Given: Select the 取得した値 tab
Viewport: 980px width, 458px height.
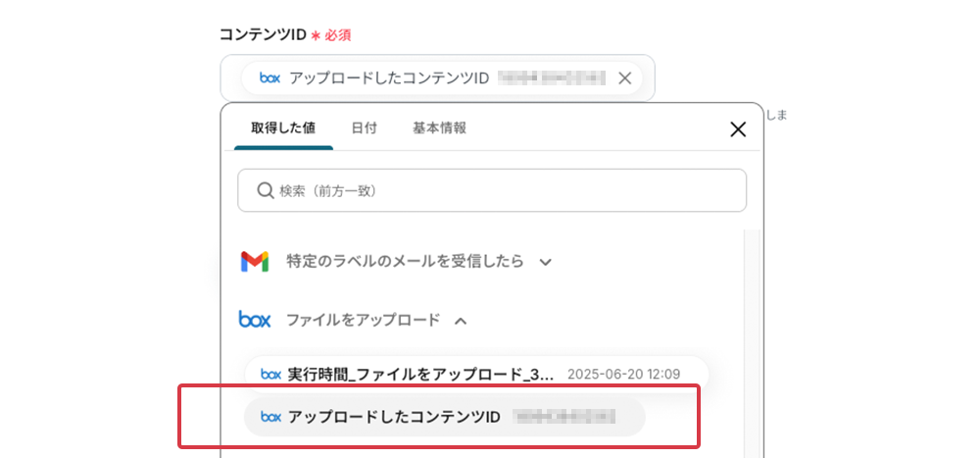Looking at the screenshot, I should click(x=283, y=128).
